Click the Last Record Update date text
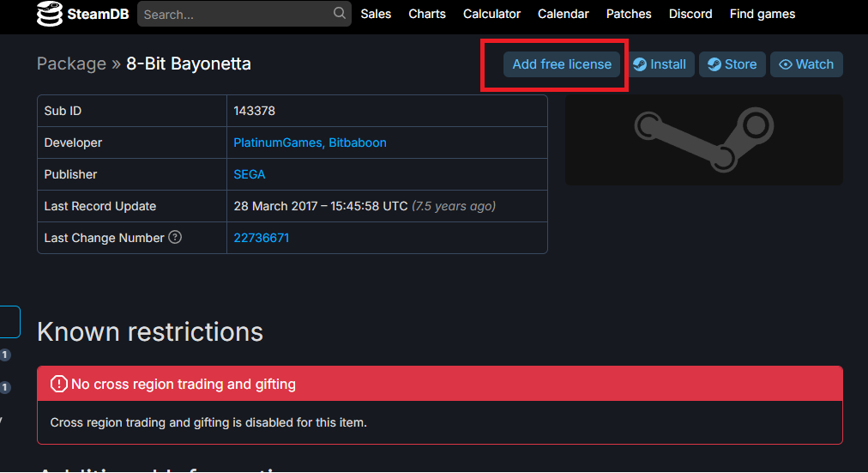Screen dimensions: 868x473 pos(321,206)
